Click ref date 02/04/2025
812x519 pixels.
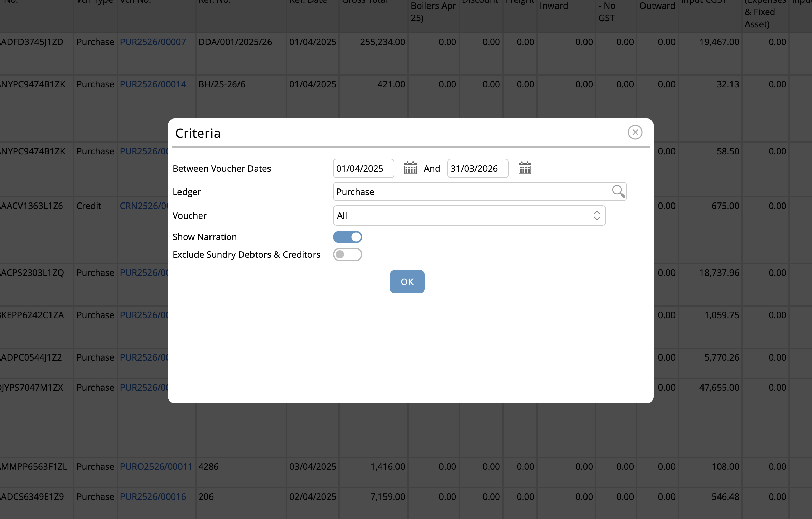[x=313, y=497]
